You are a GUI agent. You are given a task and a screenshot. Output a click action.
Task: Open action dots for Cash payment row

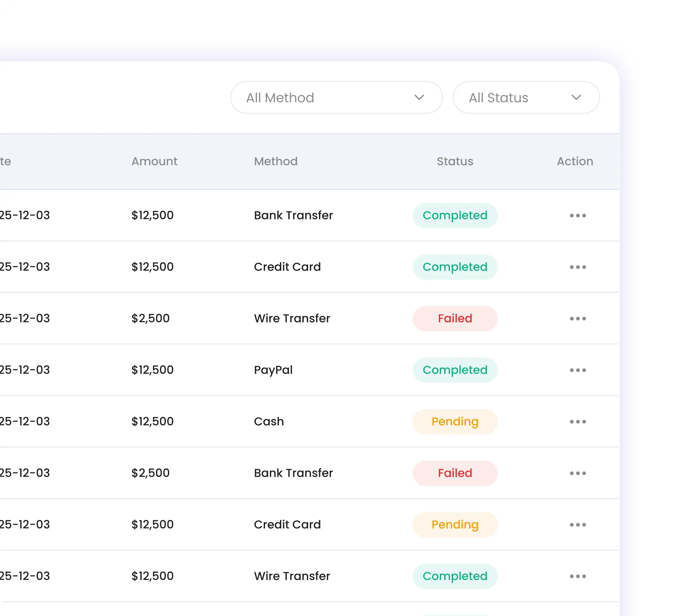(578, 422)
